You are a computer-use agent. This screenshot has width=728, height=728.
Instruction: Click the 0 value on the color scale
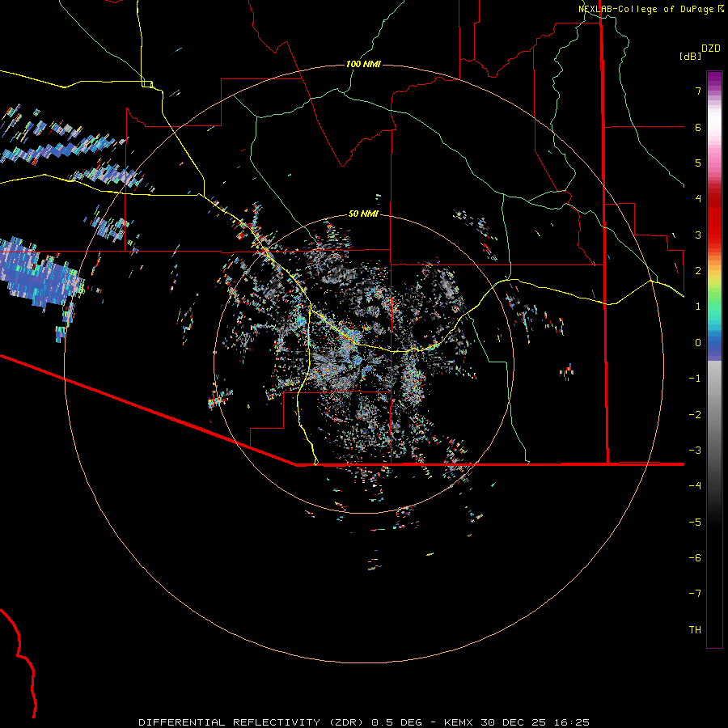coord(698,343)
